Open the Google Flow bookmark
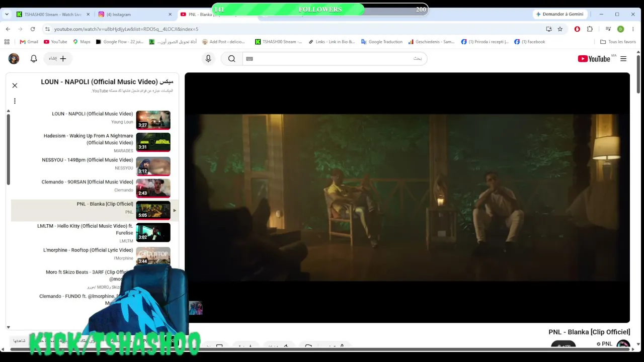Image resolution: width=644 pixels, height=362 pixels. (x=120, y=42)
